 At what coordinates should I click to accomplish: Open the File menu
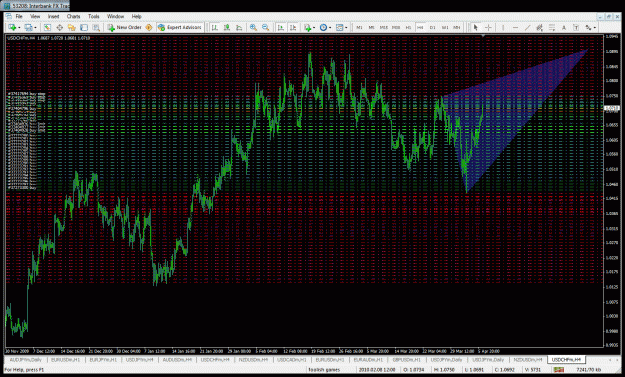tap(19, 16)
